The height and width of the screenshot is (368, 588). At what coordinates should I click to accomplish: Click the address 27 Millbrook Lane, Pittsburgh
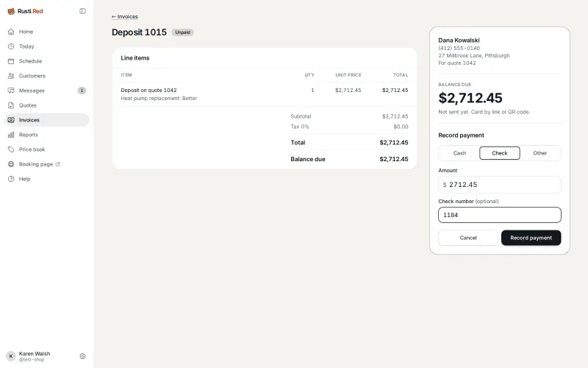tap(474, 56)
